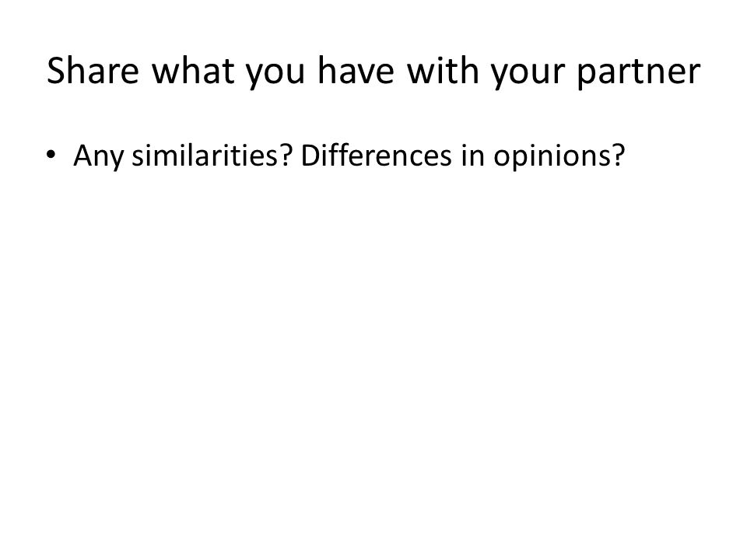Click the word "have" in the title
Screen dimensions: 747x560
(x=356, y=71)
